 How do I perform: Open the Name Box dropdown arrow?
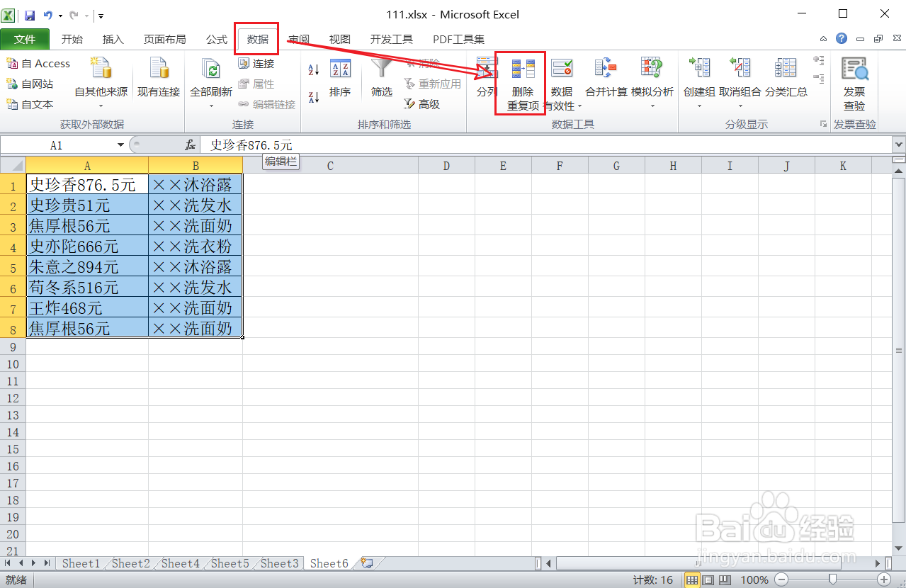(120, 145)
